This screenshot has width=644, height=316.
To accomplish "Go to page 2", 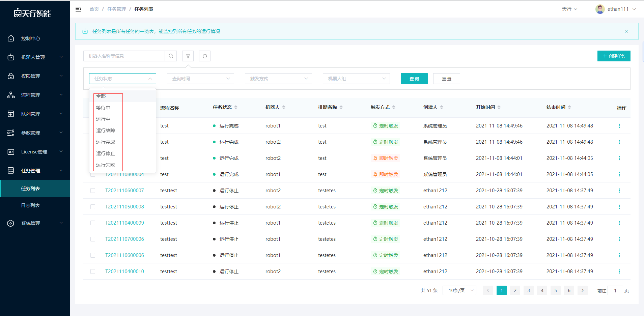I will click(515, 290).
